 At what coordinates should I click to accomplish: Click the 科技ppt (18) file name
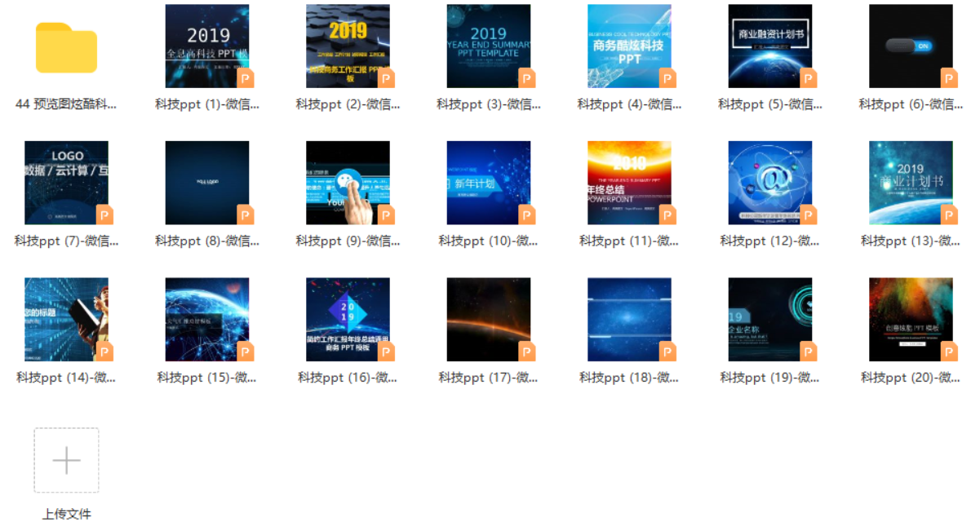coord(629,378)
